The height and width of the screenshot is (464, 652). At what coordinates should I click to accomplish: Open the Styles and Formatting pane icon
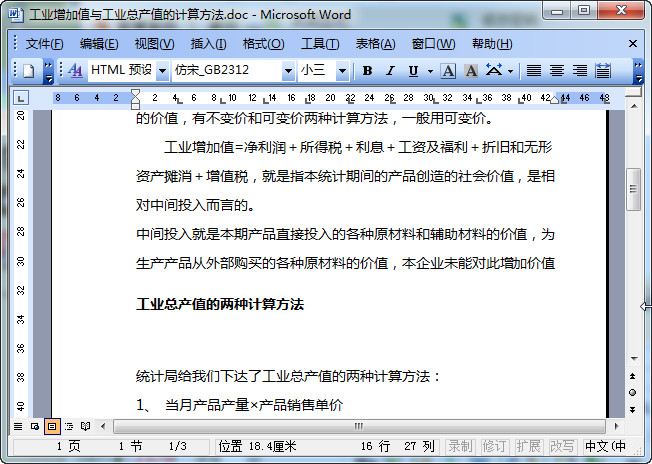click(75, 71)
